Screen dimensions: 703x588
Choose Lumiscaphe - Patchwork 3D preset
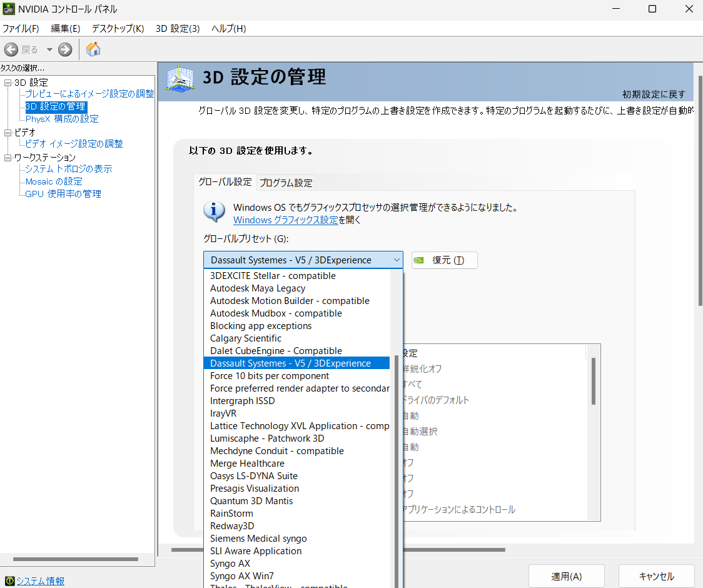[x=297, y=438]
